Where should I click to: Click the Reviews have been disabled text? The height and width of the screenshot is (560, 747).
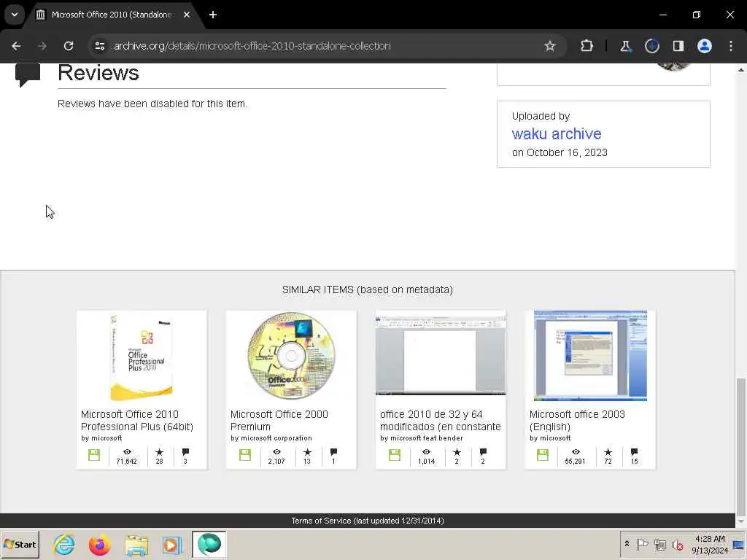152,104
